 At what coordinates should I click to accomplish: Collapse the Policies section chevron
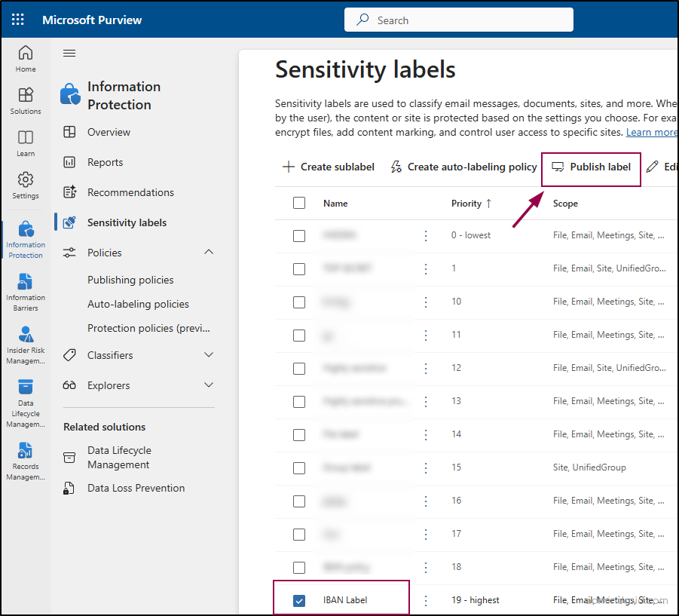pos(209,253)
